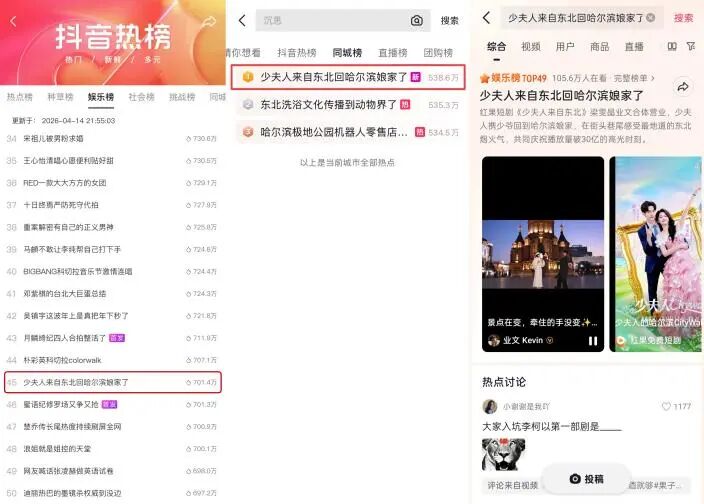704x504 pixels.
Task: Tap the flame icon beside 701.4万
Action: point(189,382)
